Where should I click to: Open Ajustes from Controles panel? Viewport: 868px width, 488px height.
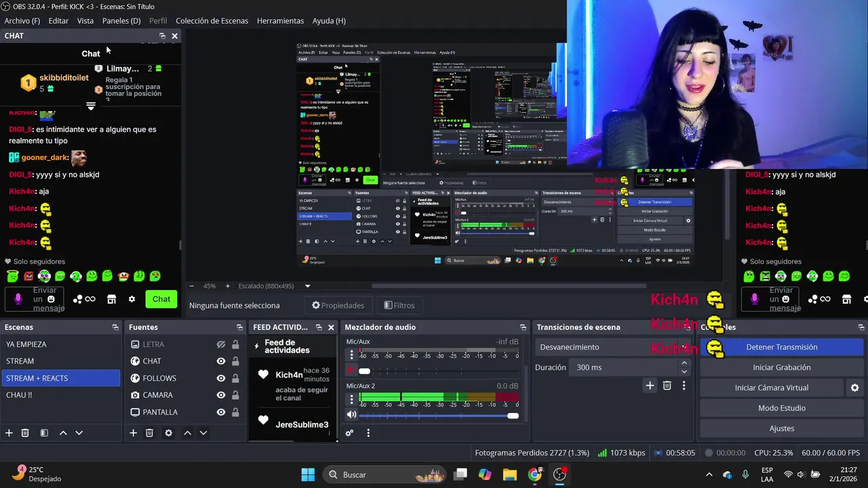click(782, 428)
